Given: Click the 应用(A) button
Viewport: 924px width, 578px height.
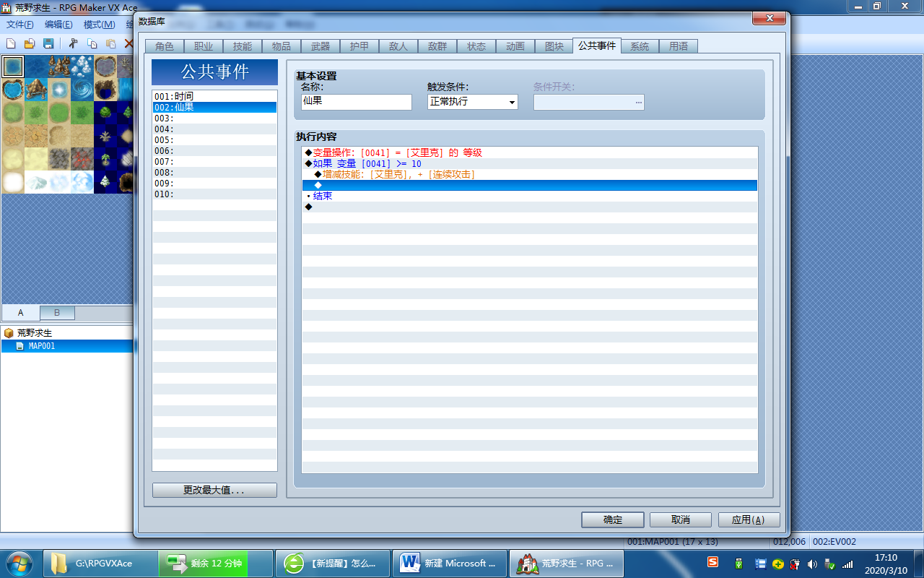Looking at the screenshot, I should click(x=749, y=519).
